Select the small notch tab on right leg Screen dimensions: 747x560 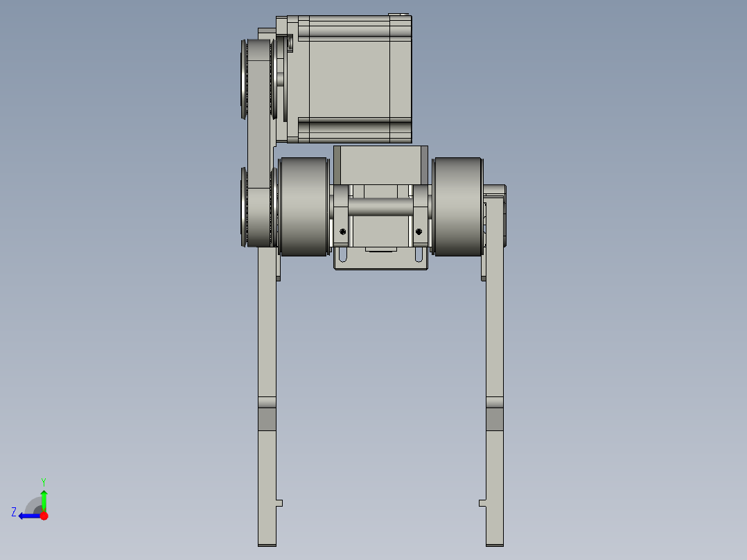coord(482,502)
